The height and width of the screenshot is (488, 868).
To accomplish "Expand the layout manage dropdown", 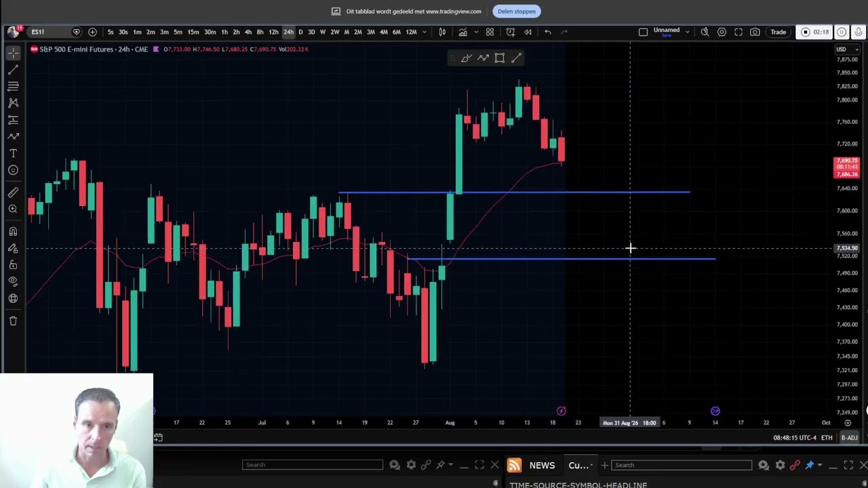I will (x=687, y=32).
